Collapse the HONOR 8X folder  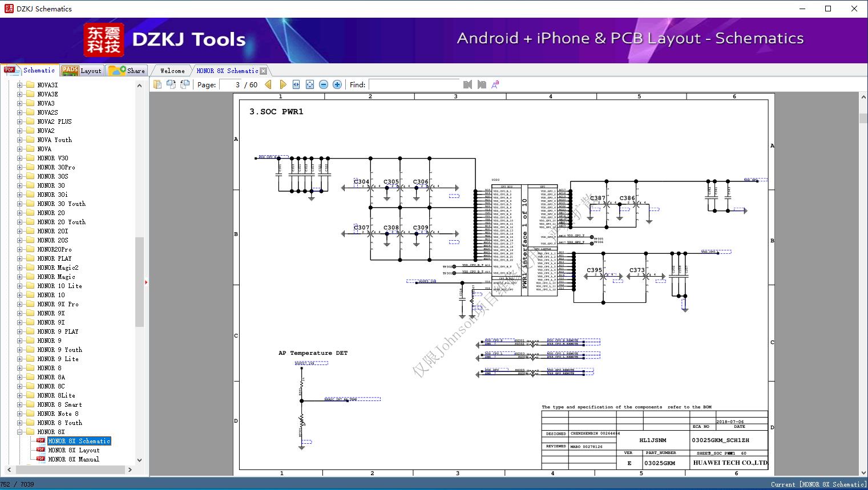(x=20, y=432)
